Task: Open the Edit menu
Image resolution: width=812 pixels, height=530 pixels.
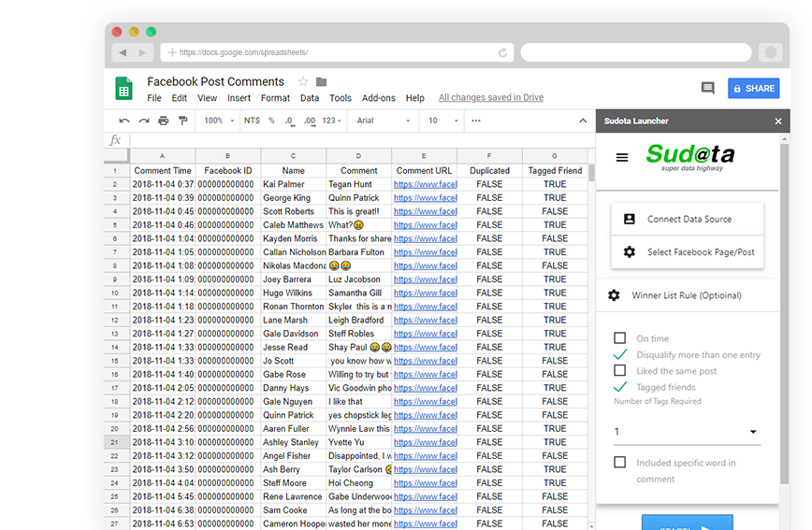Action: click(x=180, y=98)
